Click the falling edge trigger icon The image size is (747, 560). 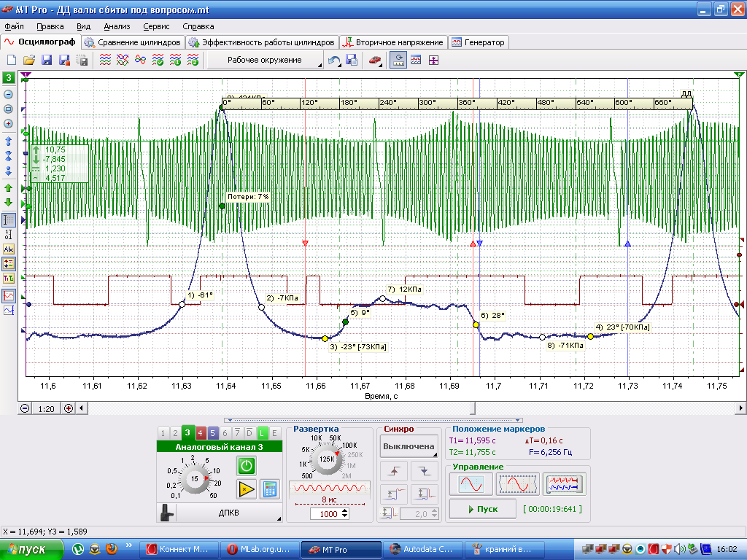point(424,471)
